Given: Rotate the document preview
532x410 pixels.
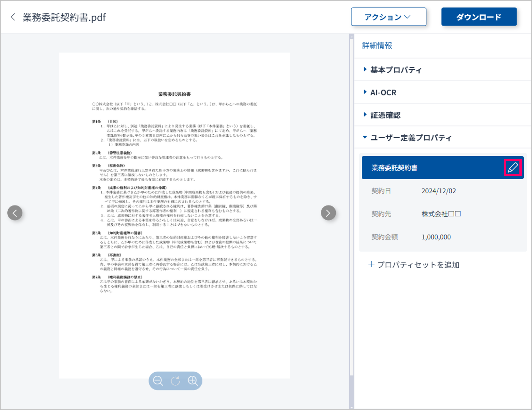Looking at the screenshot, I should tap(175, 381).
